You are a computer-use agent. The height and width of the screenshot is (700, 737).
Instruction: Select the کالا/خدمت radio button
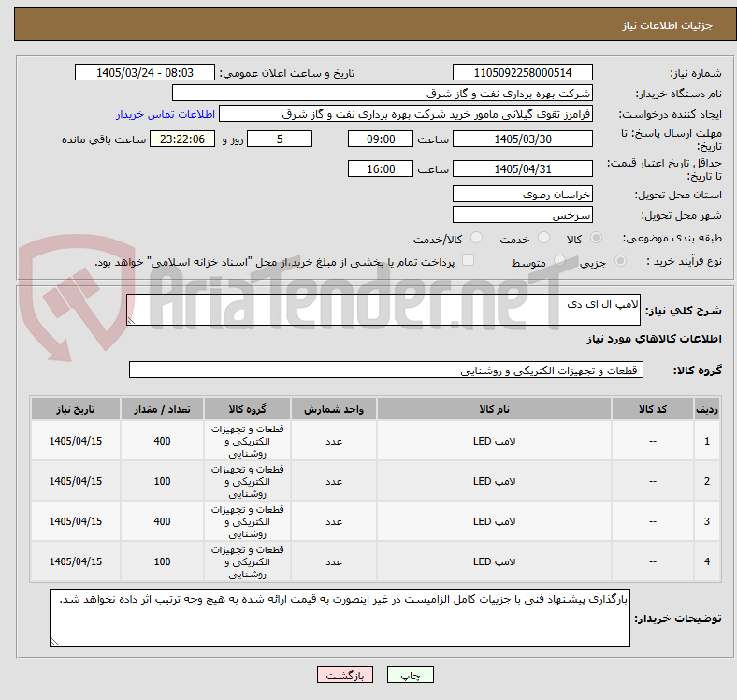click(476, 238)
